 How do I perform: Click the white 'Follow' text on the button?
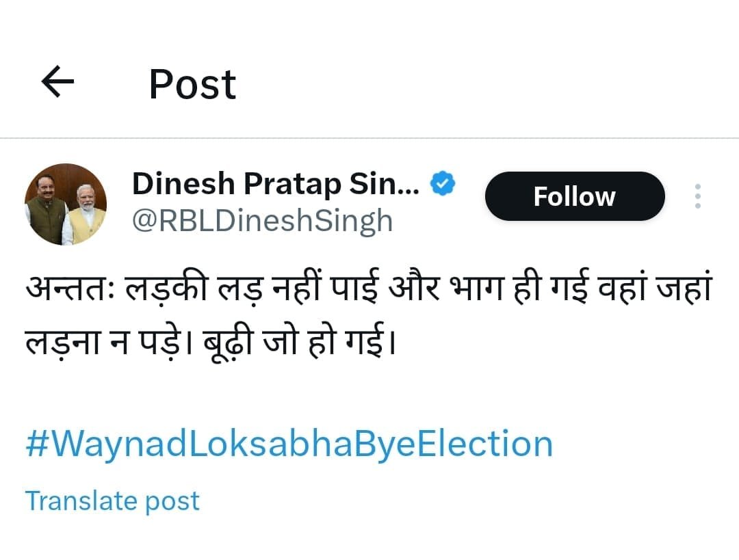(x=575, y=196)
